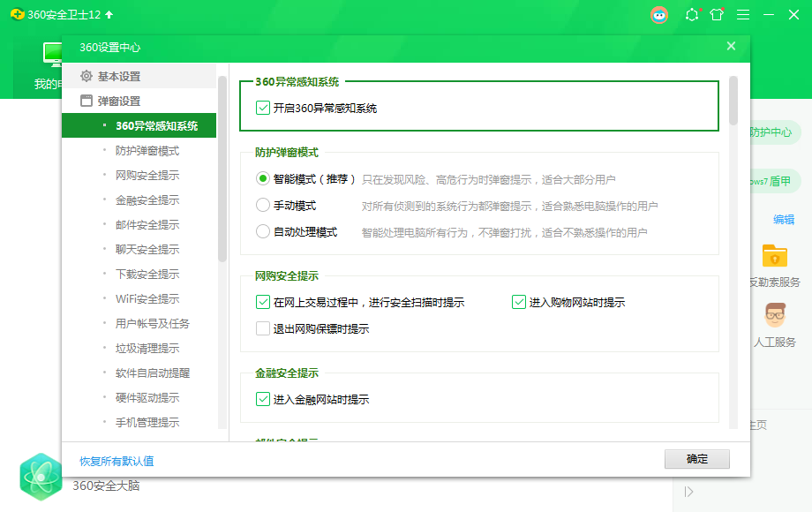
Task: Go to WiFi安全提示 sidebar item
Action: click(x=147, y=298)
